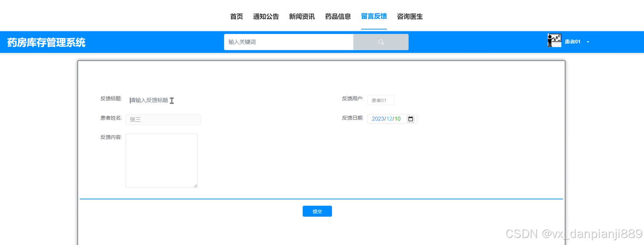Go to 首页 tab
Viewport: 644px width, 245px height.
(236, 17)
